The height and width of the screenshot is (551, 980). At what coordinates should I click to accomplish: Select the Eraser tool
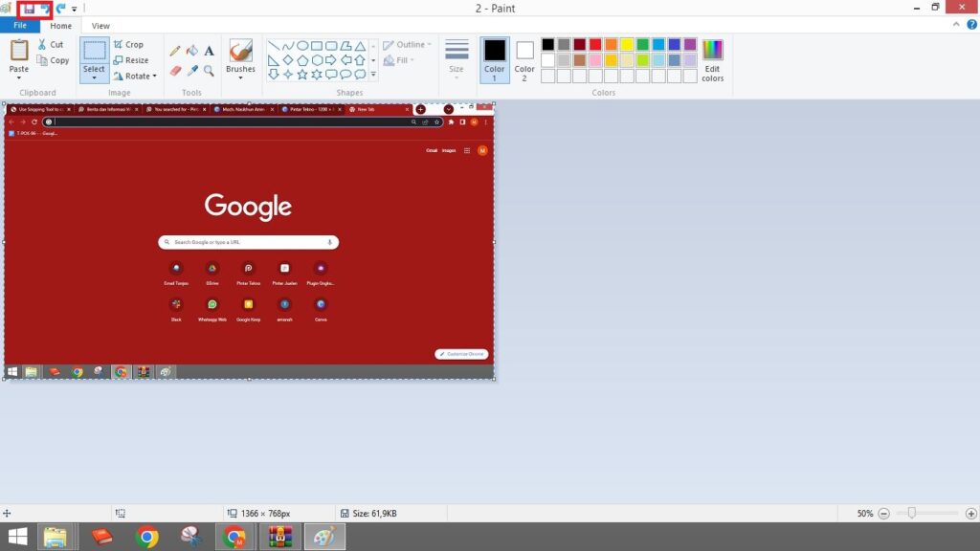[176, 71]
